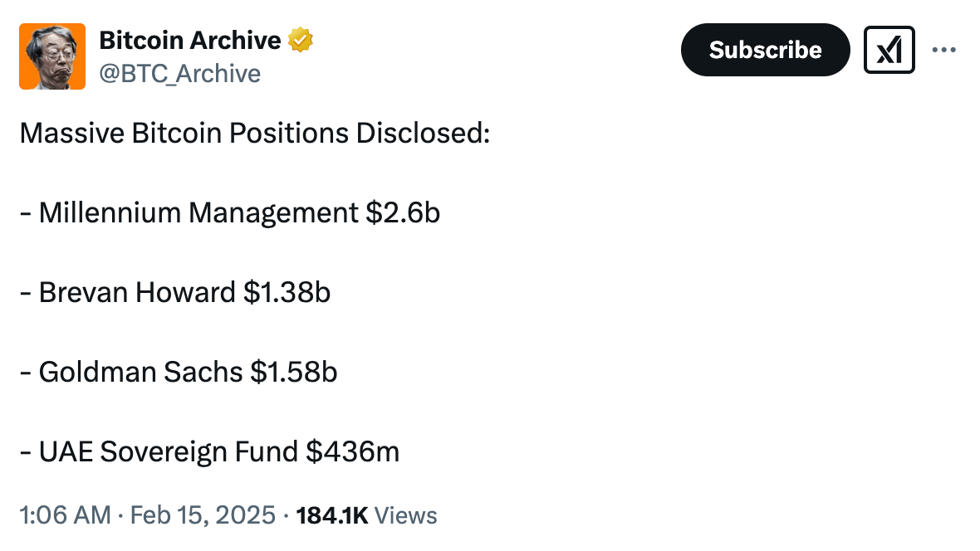Click the Millennium Management line of text
980x551 pixels.
pos(230,213)
